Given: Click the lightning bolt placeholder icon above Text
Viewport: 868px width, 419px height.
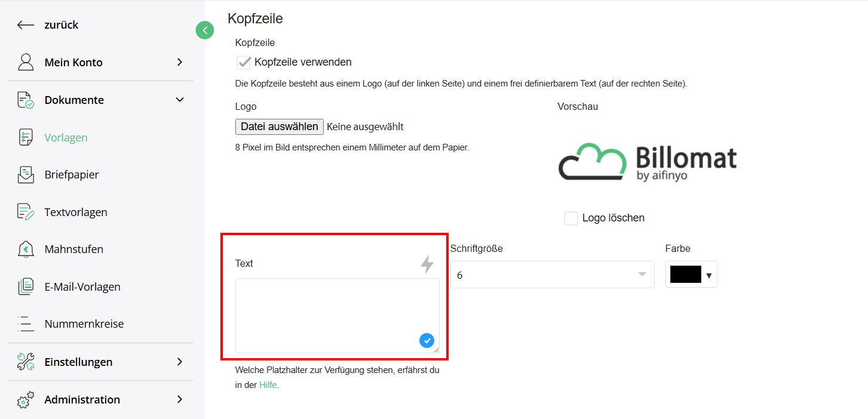Looking at the screenshot, I should click(x=427, y=264).
